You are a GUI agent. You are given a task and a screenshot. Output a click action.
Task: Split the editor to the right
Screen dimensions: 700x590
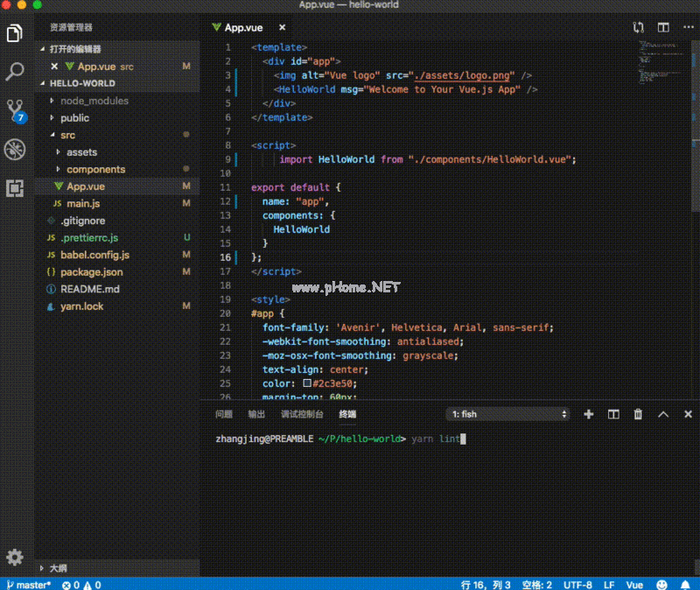click(x=663, y=27)
